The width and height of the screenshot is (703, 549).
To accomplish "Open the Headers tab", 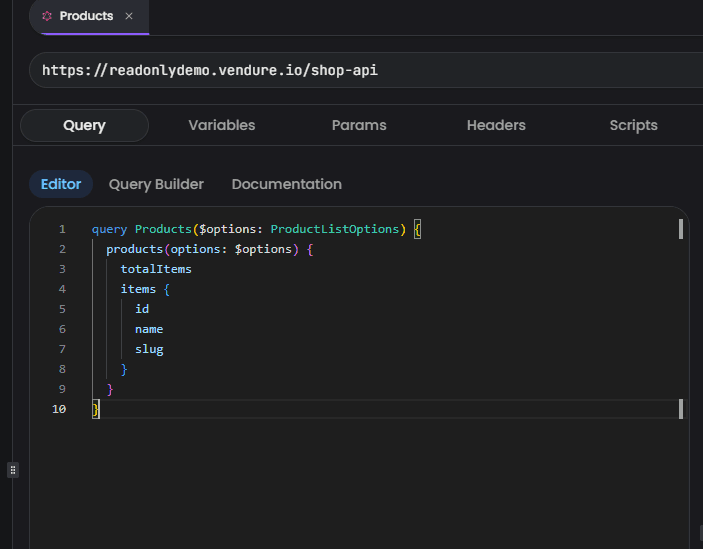I will (x=496, y=125).
